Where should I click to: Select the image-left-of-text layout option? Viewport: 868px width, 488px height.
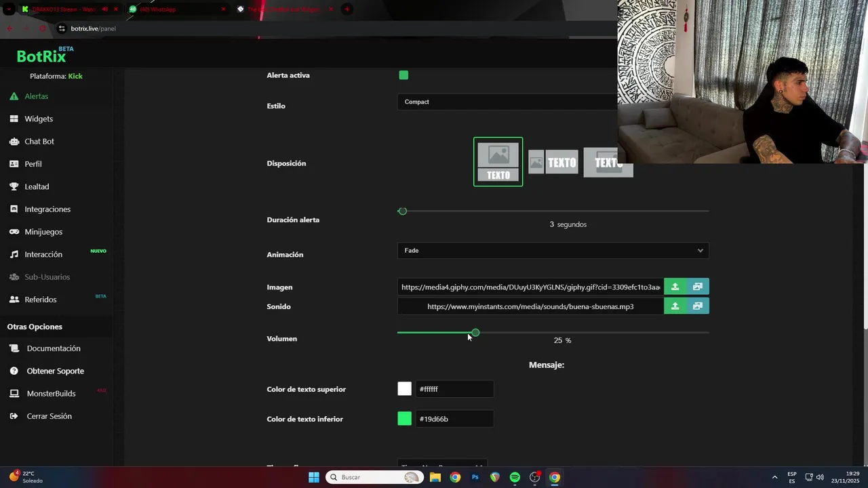[x=553, y=162]
